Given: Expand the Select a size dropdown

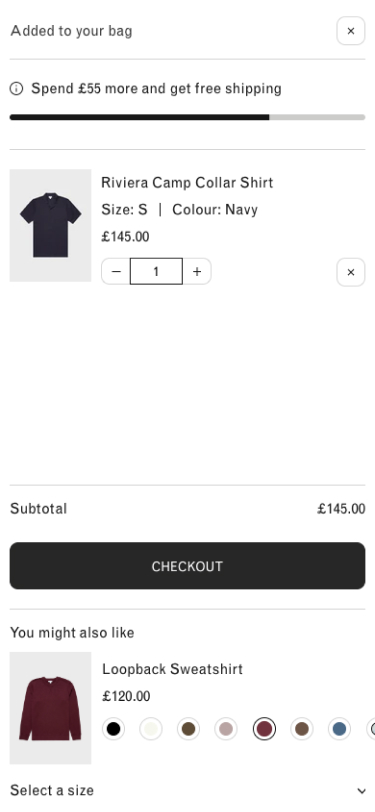Looking at the screenshot, I should point(188,791).
